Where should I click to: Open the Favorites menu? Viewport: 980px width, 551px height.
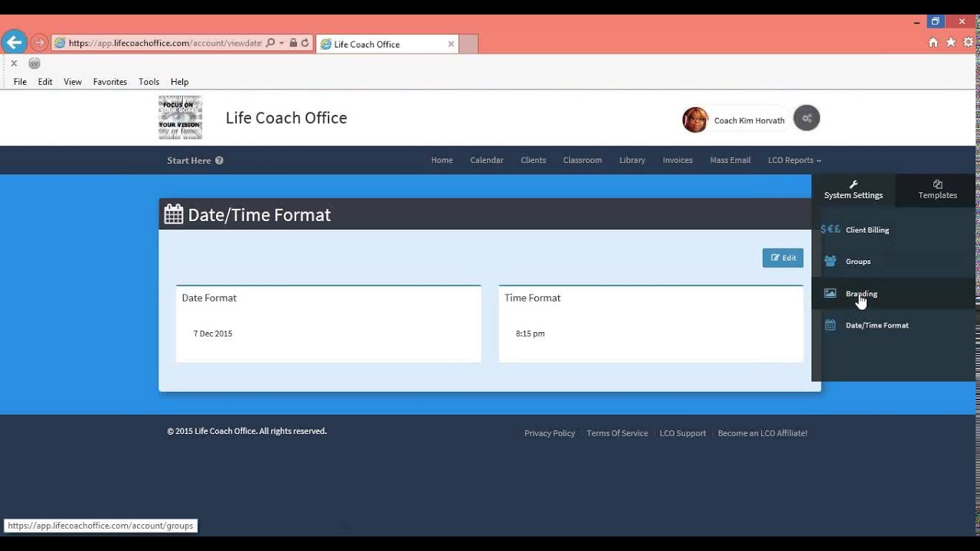click(110, 82)
